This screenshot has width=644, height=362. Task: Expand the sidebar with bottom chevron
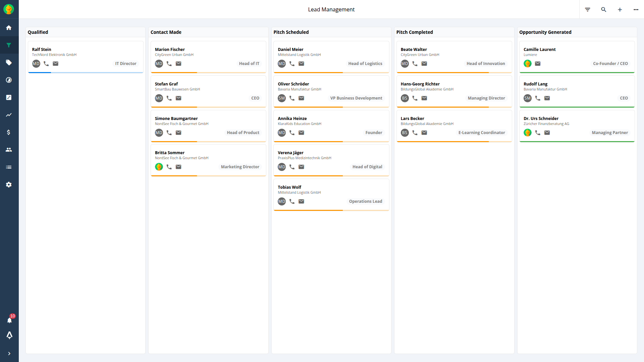9,353
